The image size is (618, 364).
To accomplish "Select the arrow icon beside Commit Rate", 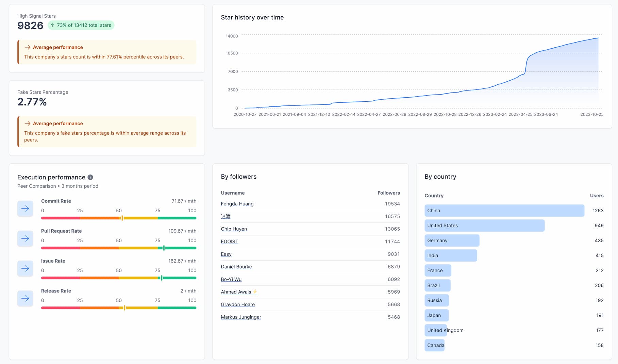I will pos(25,209).
